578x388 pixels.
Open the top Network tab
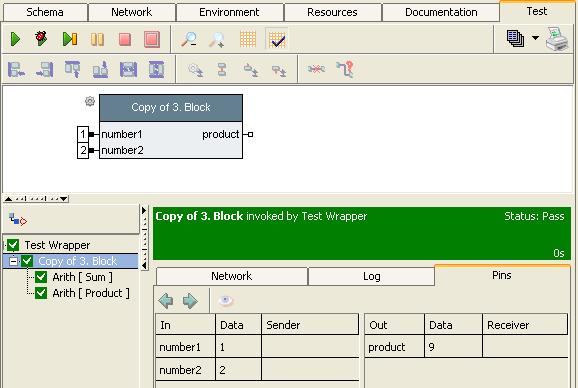coord(132,12)
